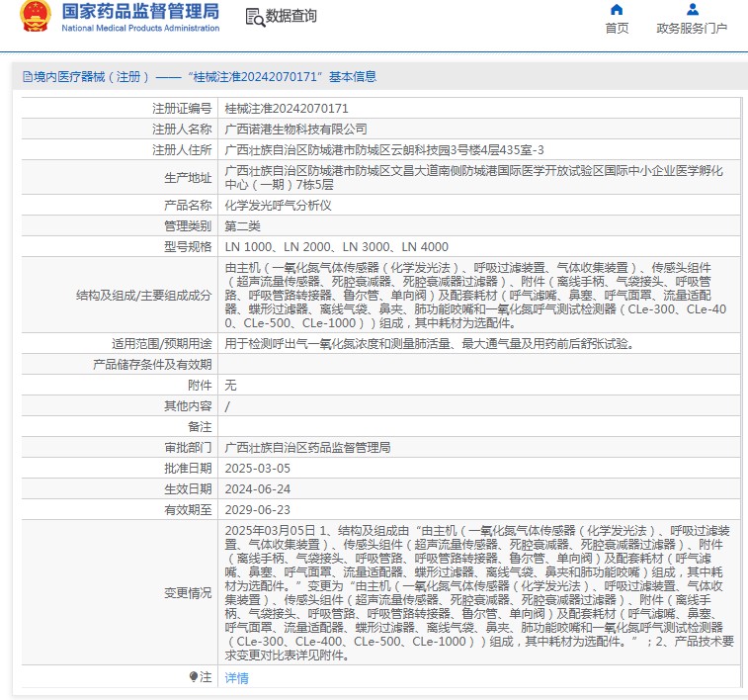Viewport: 748px width, 700px height.
Task: Click the document icon before 境内医疗器械
Action: click(28, 77)
